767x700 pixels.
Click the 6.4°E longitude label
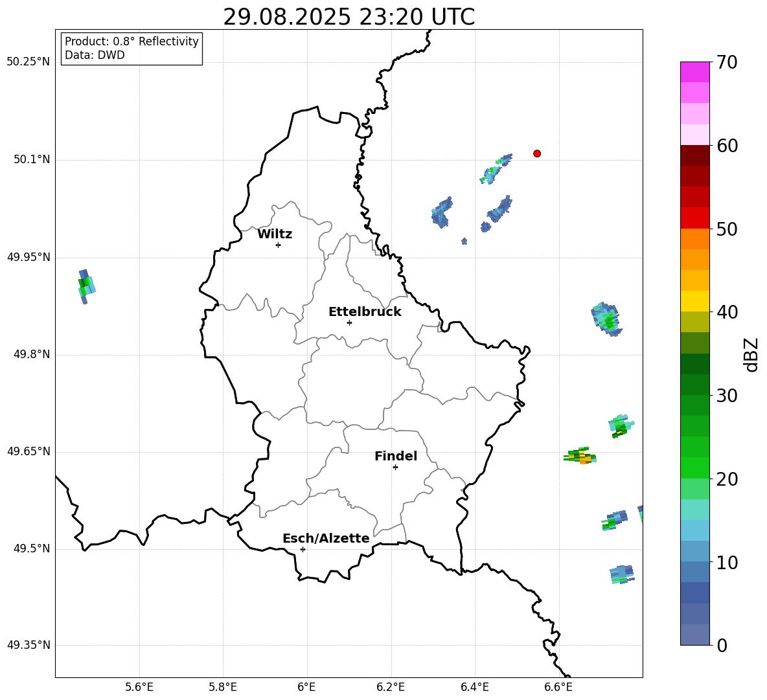point(474,687)
